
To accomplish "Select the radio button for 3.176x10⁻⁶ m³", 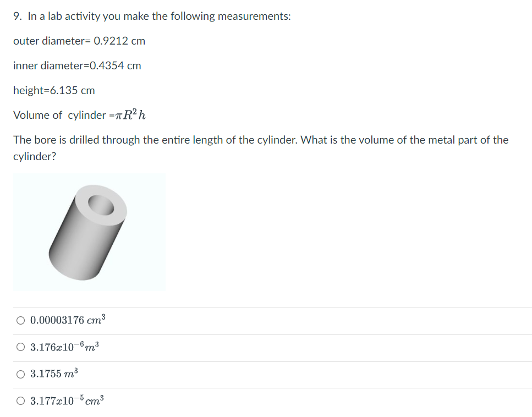I will coord(20,347).
